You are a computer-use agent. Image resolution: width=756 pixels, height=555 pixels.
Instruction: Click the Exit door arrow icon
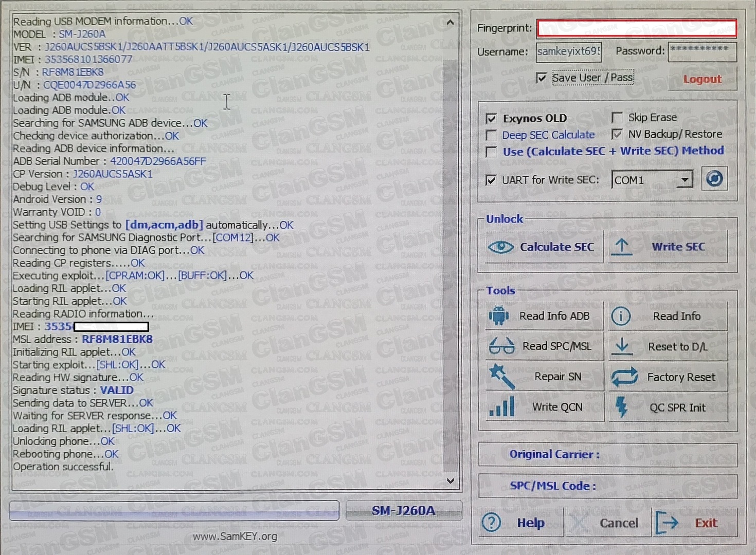(x=667, y=523)
